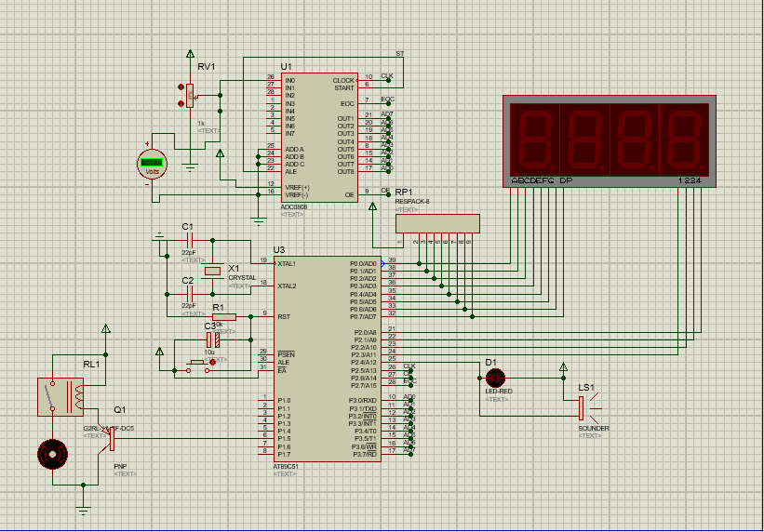Click the second digit of the 7-segment display
Viewport: 764px width, 532px height.
click(584, 140)
